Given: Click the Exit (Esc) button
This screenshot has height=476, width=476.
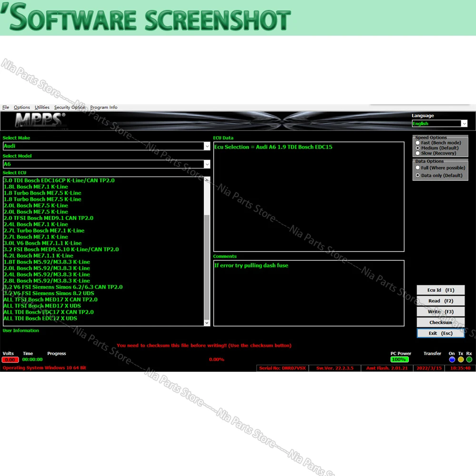Looking at the screenshot, I should coord(440,333).
